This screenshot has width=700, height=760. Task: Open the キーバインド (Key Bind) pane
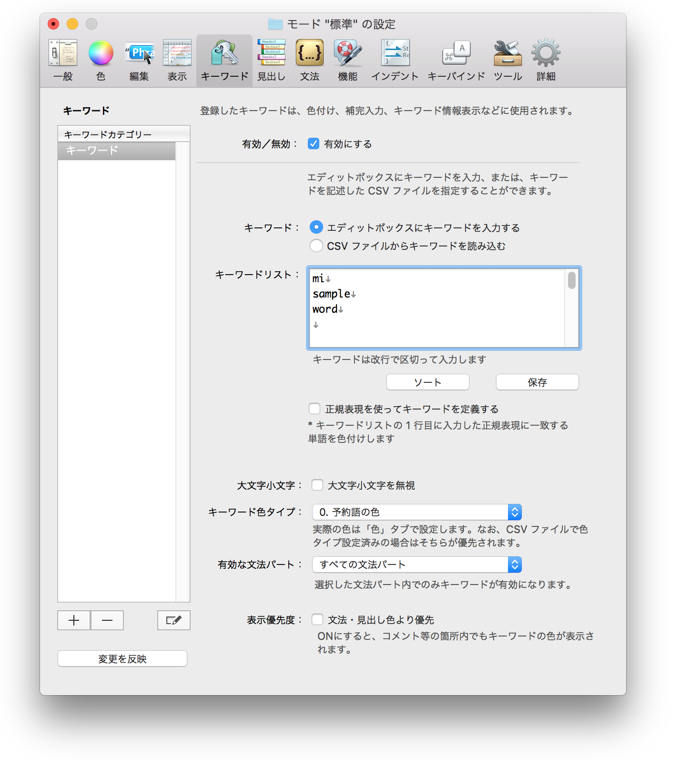click(456, 60)
